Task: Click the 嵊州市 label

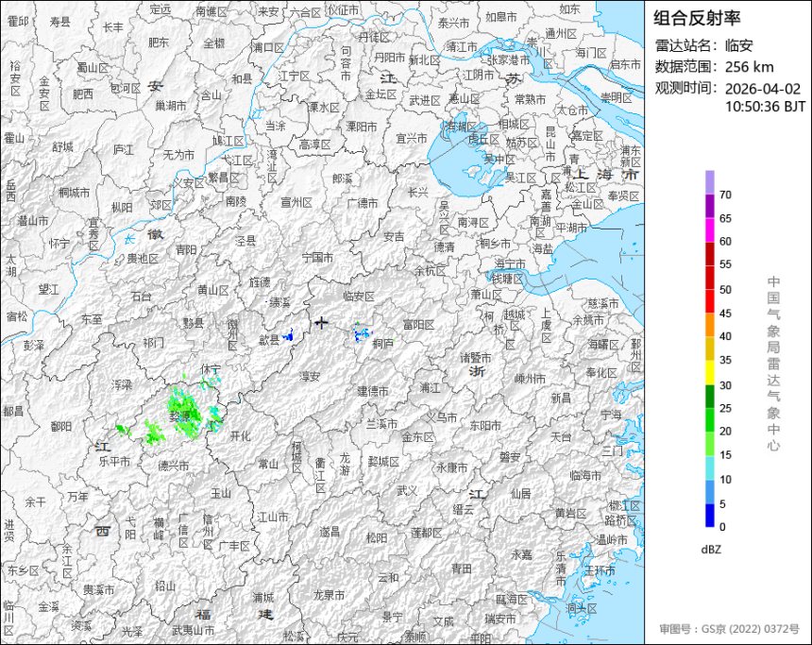Action: point(530,379)
